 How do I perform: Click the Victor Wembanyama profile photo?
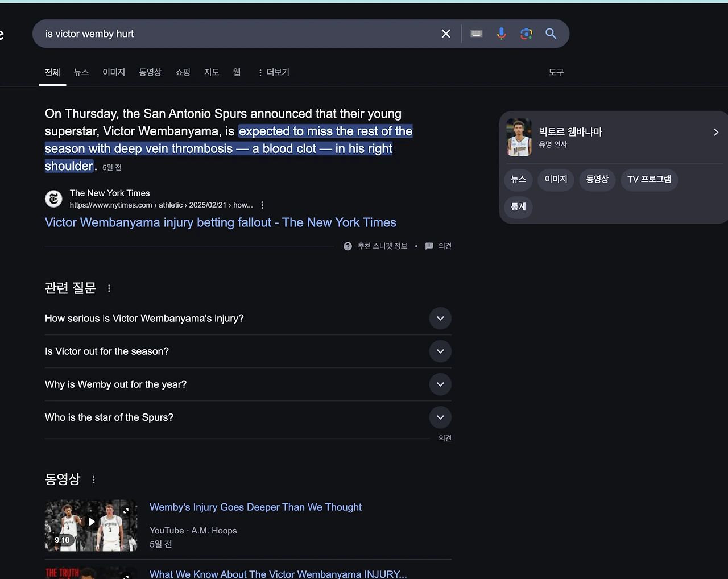pos(519,137)
